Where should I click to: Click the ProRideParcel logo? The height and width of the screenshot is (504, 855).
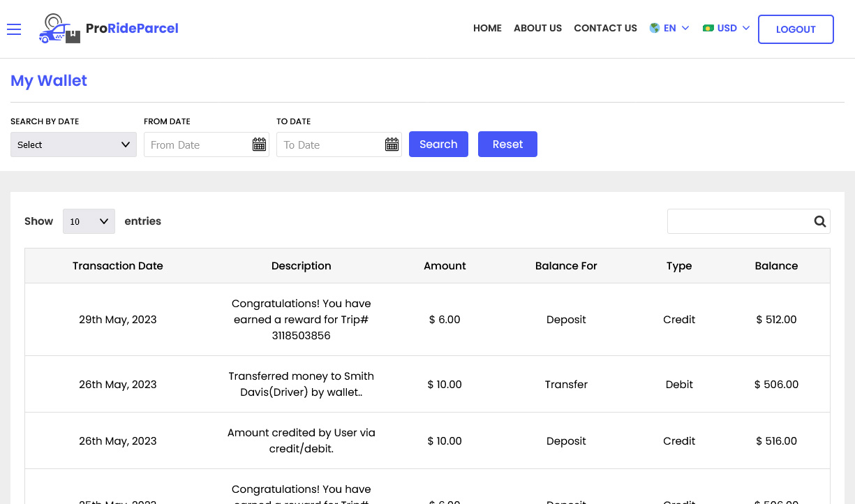[109, 29]
